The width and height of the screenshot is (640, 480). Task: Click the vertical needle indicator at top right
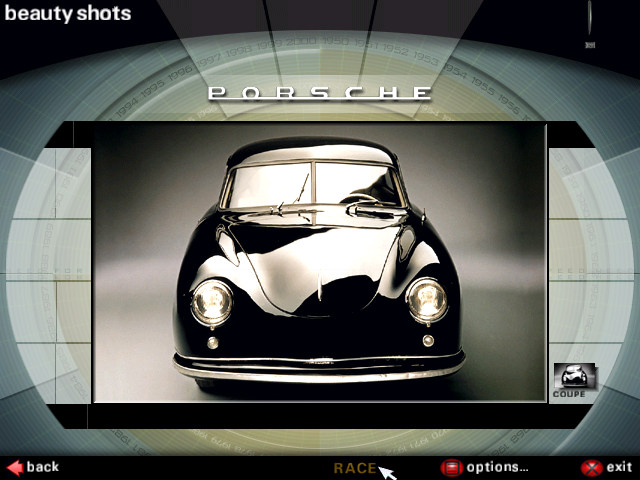coord(589,18)
